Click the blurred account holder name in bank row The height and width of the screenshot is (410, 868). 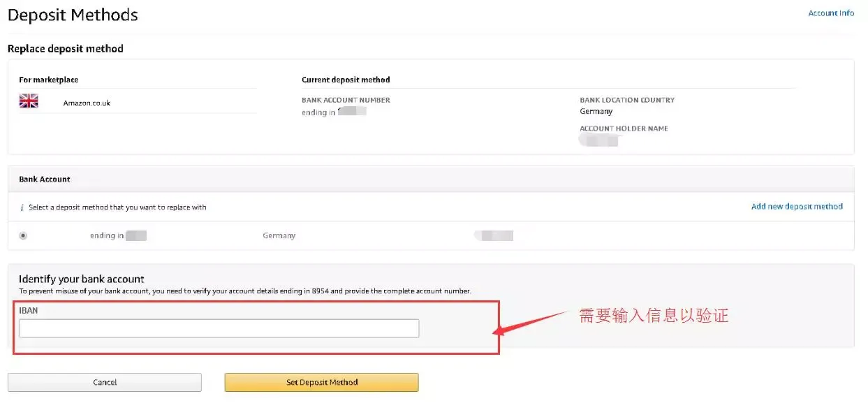coord(494,235)
